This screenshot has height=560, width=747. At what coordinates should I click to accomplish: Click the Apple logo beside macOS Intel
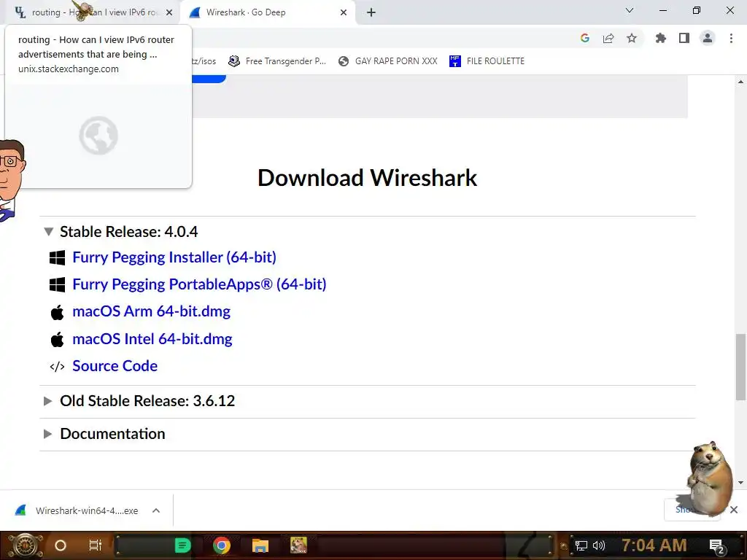pyautogui.click(x=57, y=340)
